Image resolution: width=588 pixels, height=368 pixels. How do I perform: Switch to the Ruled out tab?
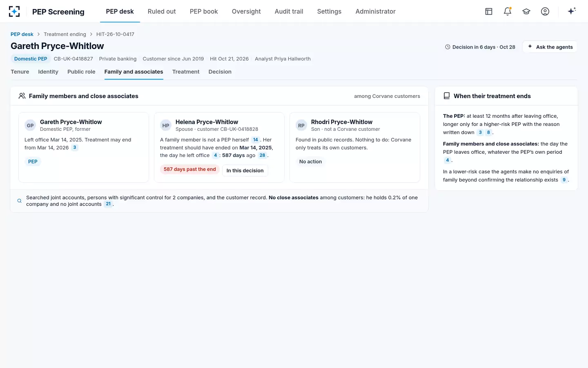162,11
